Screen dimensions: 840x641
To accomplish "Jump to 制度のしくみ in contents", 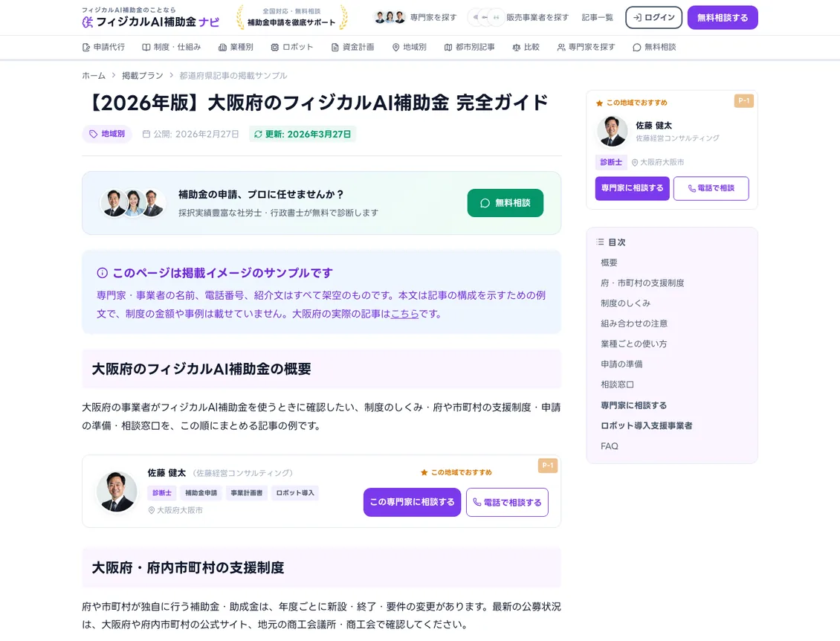I will coord(626,303).
